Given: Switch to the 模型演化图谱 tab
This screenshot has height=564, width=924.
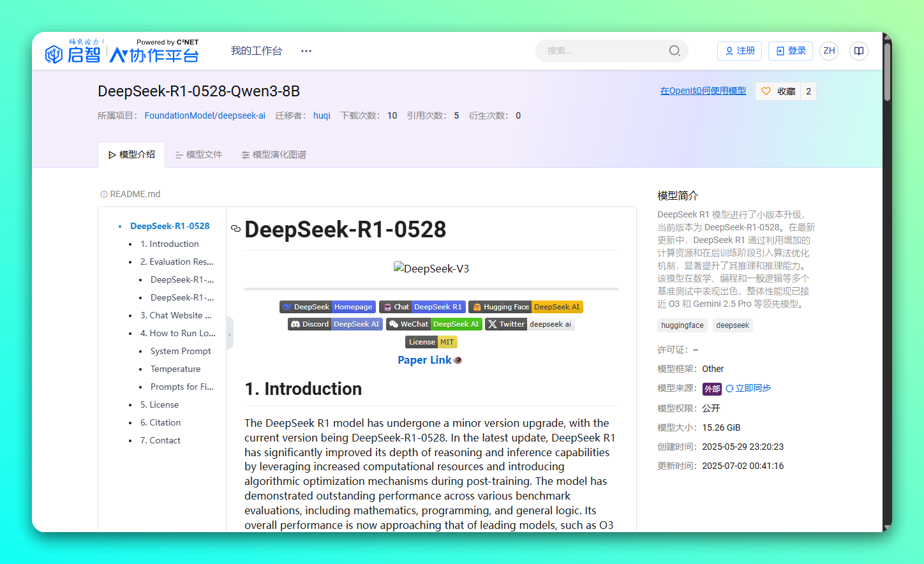Looking at the screenshot, I should [274, 154].
